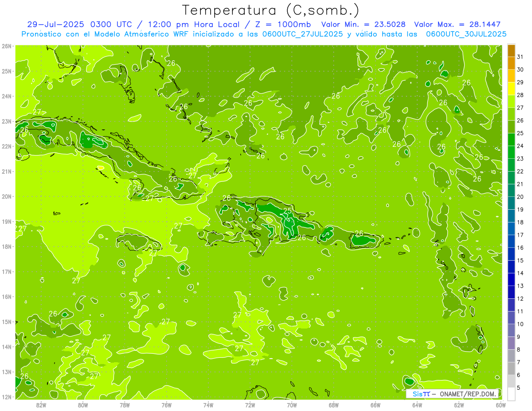Click the '82W' longitude label
This screenshot has width=532, height=411.
[x=41, y=405]
